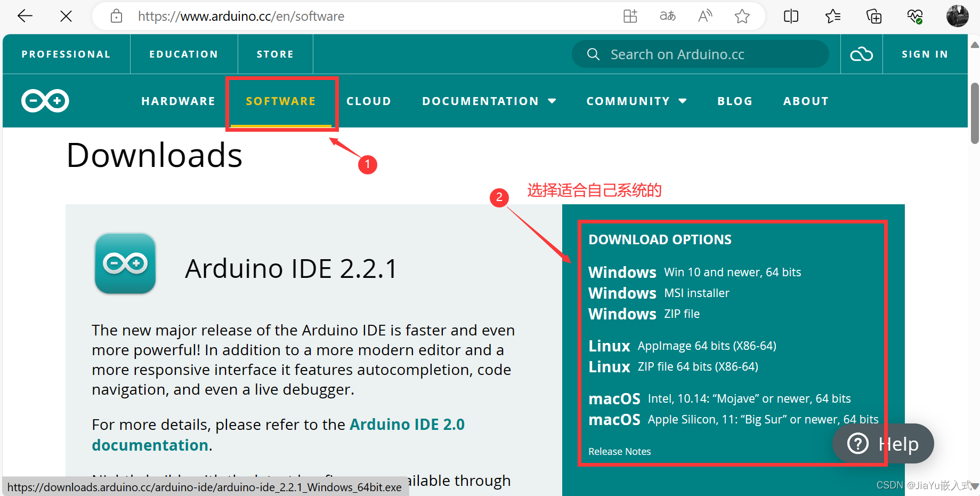Focus the Search on Arduino.cc field
The height and width of the screenshot is (496, 980).
700,54
